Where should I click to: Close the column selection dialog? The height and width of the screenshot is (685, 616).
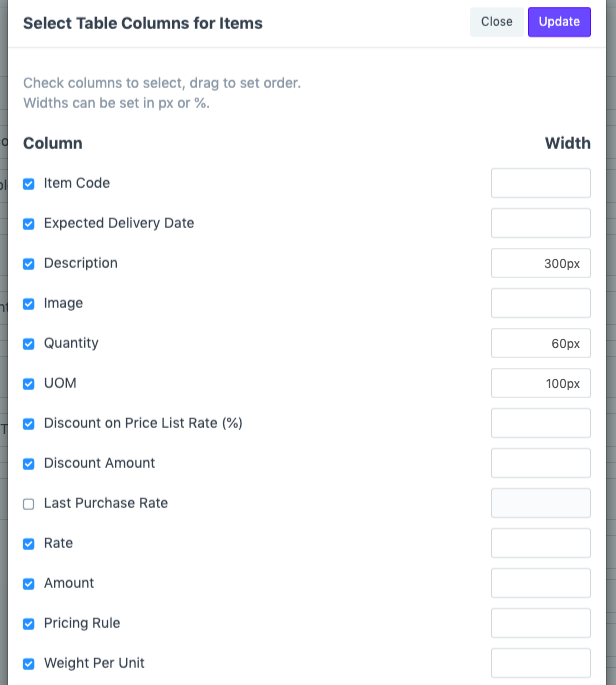[x=497, y=22]
